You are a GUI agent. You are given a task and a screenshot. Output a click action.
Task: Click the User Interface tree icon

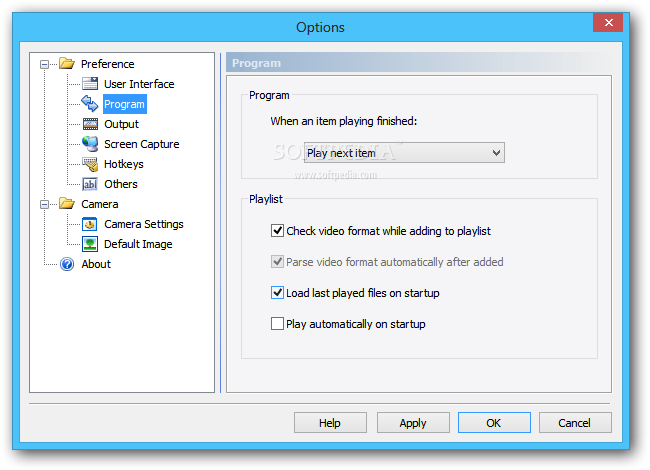click(x=90, y=84)
